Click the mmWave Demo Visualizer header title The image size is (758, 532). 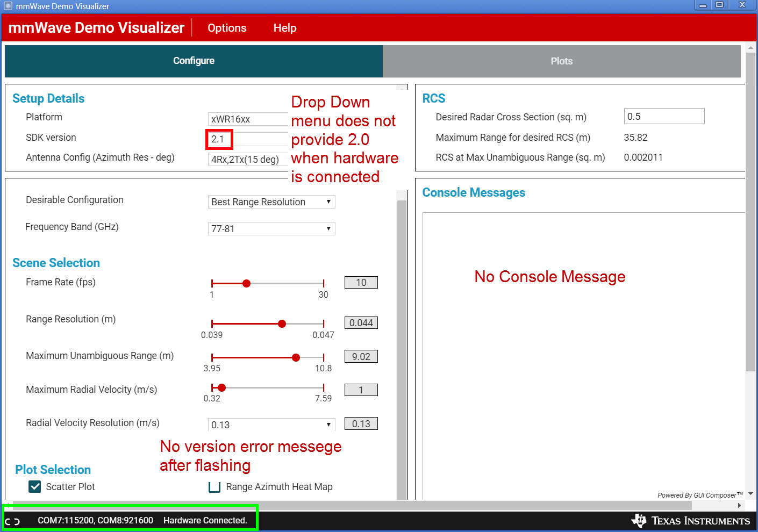(96, 28)
